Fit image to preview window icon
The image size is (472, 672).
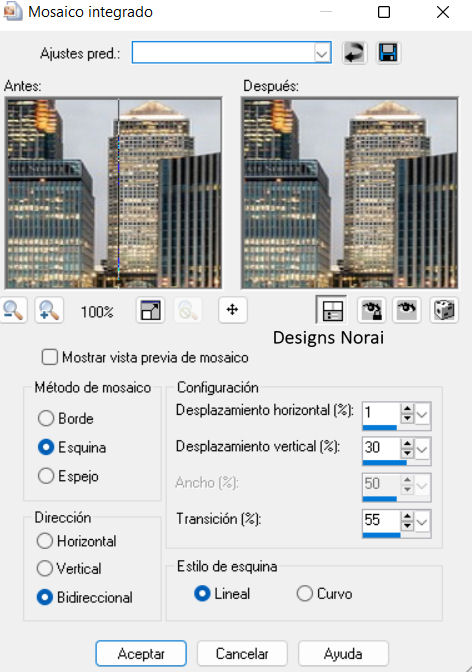click(150, 310)
